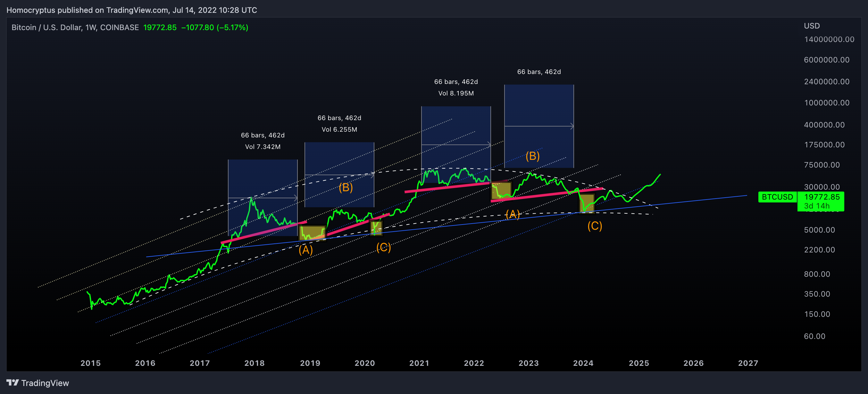Image resolution: width=868 pixels, height=394 pixels.
Task: Click the 2017 year on time axis
Action: [200, 363]
